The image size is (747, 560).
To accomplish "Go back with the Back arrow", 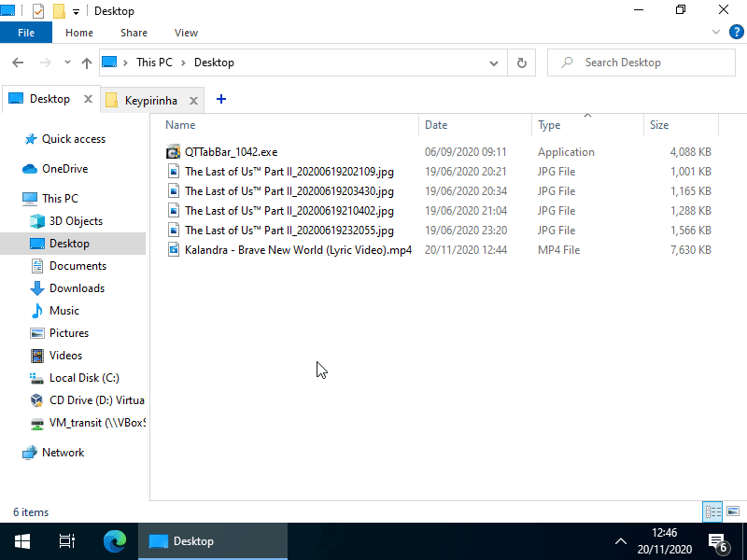I will (18, 63).
